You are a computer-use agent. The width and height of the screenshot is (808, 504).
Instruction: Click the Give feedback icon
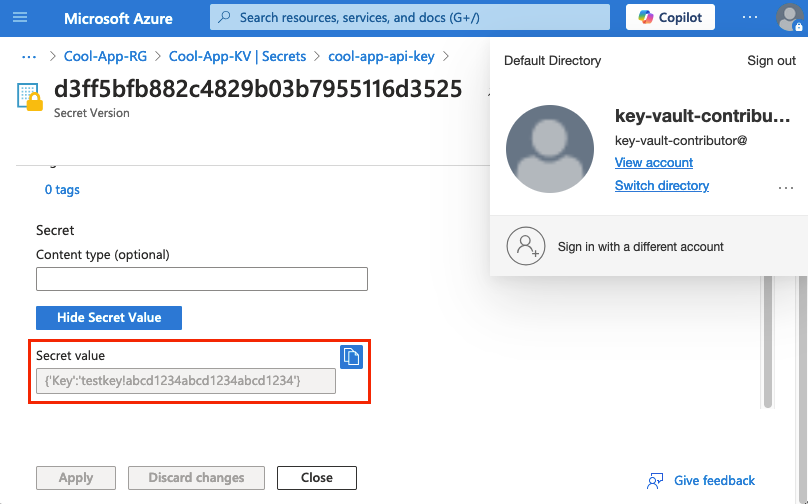[656, 480]
